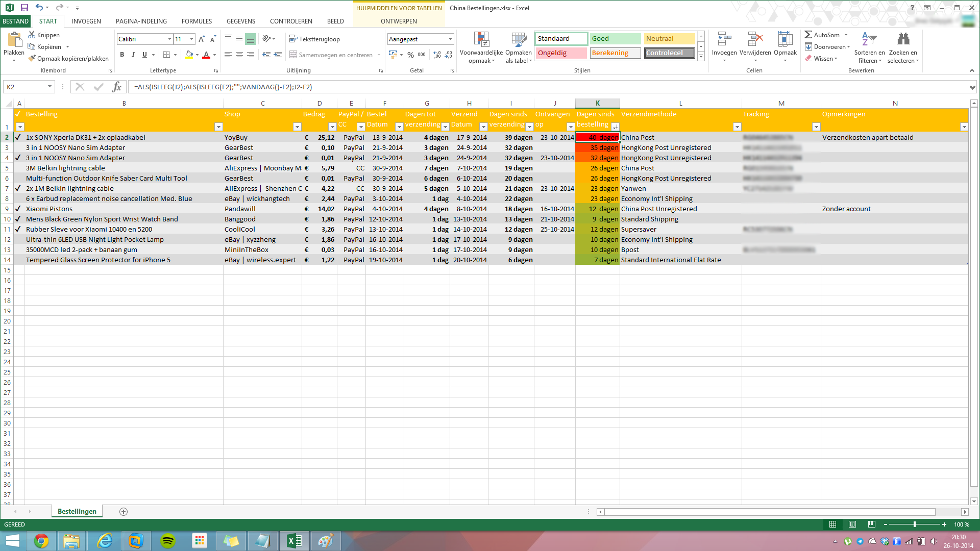Open the FORMULES ribbon tab
Image resolution: width=980 pixels, height=551 pixels.
197,21
